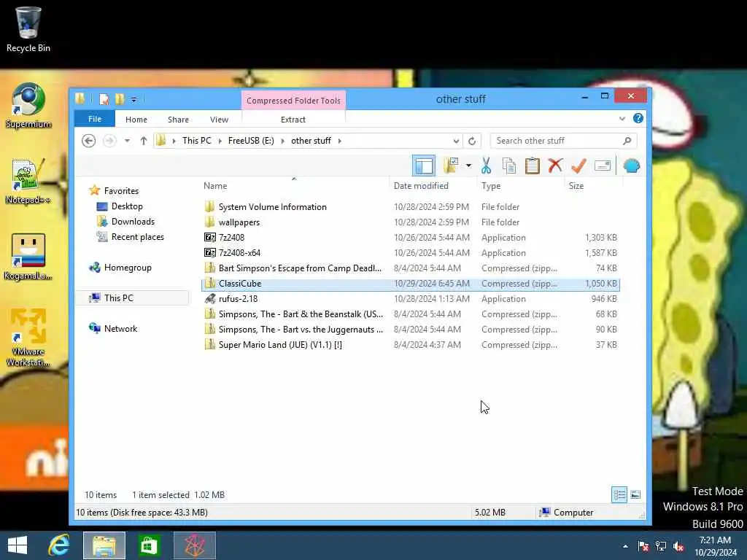Go up one folder level

tap(144, 141)
